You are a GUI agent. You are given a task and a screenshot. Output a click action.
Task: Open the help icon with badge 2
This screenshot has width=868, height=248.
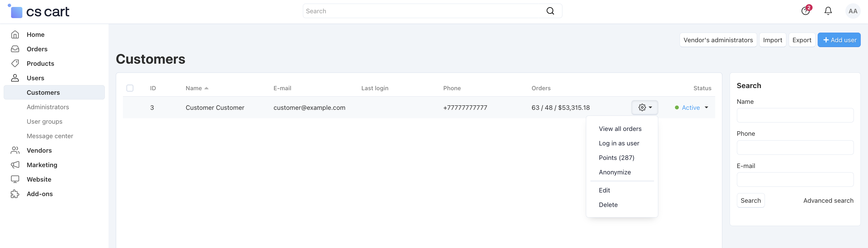806,11
